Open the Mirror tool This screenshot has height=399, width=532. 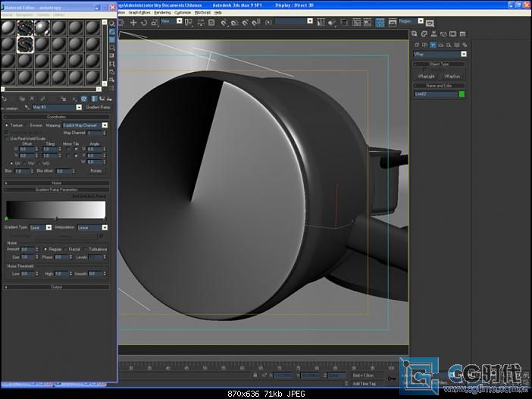[x=321, y=23]
